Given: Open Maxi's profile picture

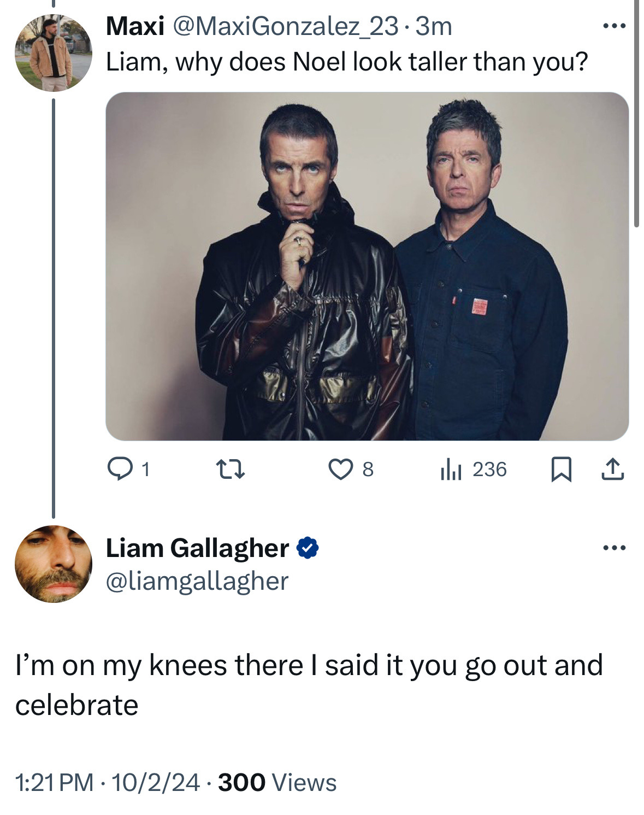Looking at the screenshot, I should point(54,52).
